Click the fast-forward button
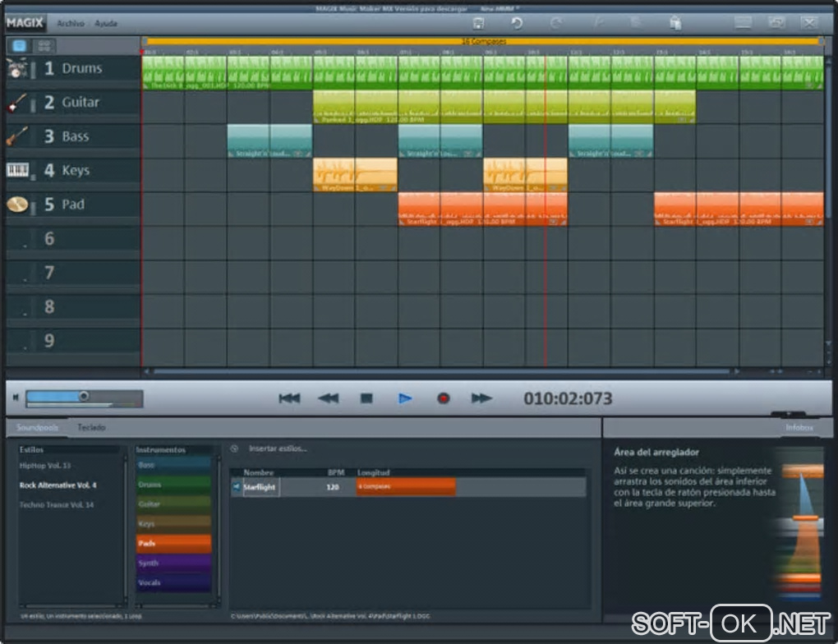The height and width of the screenshot is (644, 838). click(481, 398)
